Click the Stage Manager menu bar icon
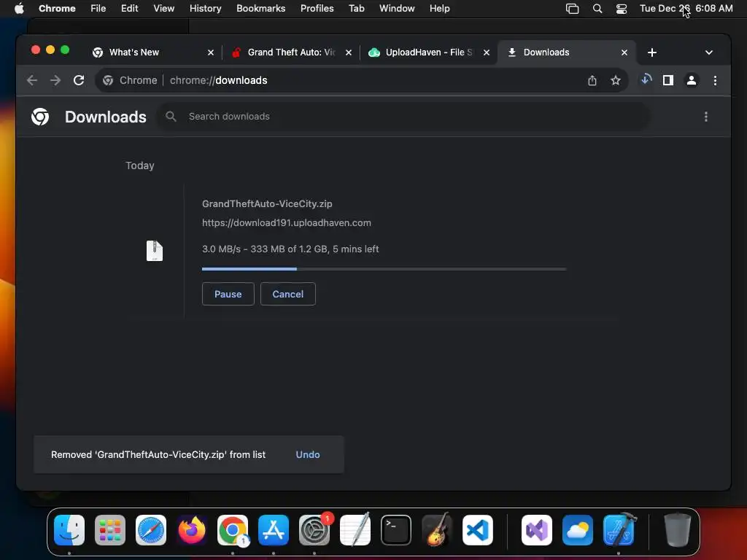Image resolution: width=747 pixels, height=560 pixels. 572,9
